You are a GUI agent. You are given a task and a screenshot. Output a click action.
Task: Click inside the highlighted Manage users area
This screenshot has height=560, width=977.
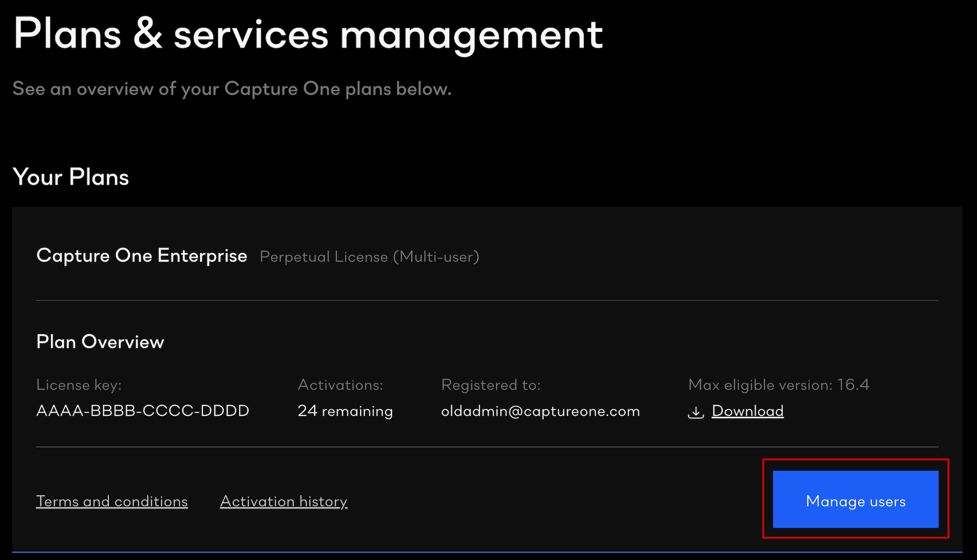[855, 501]
